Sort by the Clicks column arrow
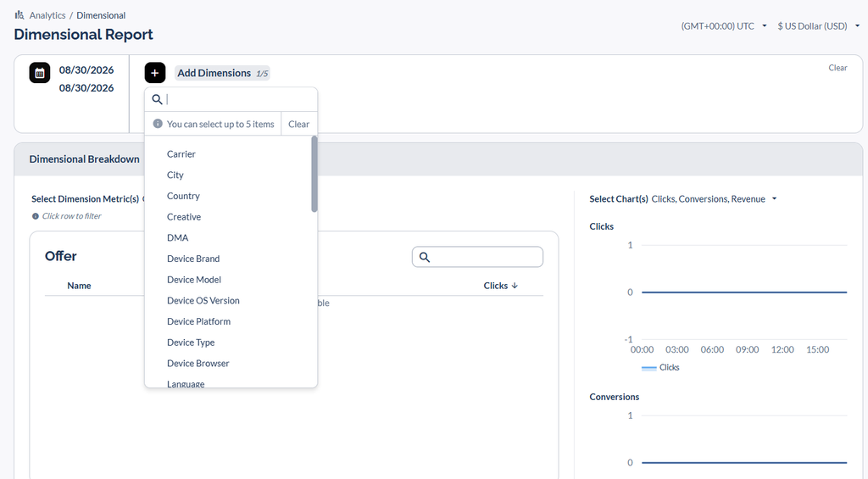 click(515, 286)
